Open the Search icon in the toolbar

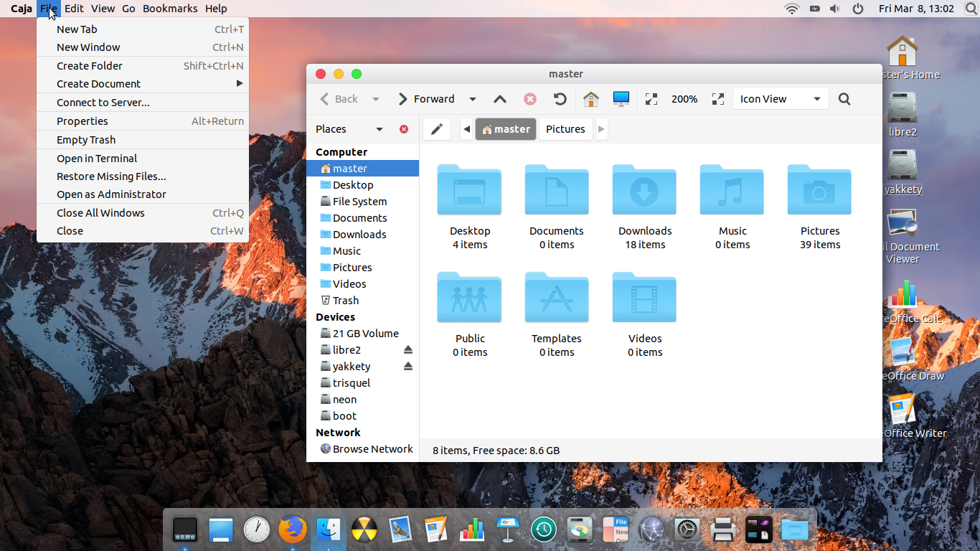(x=844, y=98)
